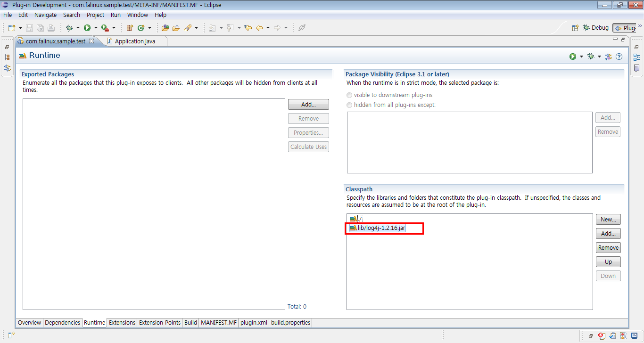Open the help question mark icon
This screenshot has width=644, height=343.
[619, 57]
